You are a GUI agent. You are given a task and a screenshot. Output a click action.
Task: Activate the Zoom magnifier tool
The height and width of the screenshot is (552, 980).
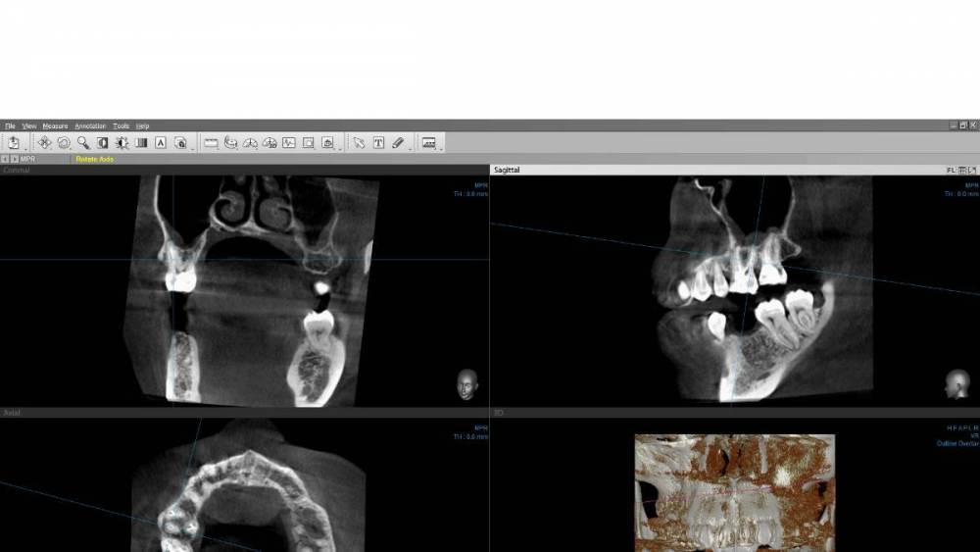[x=83, y=143]
